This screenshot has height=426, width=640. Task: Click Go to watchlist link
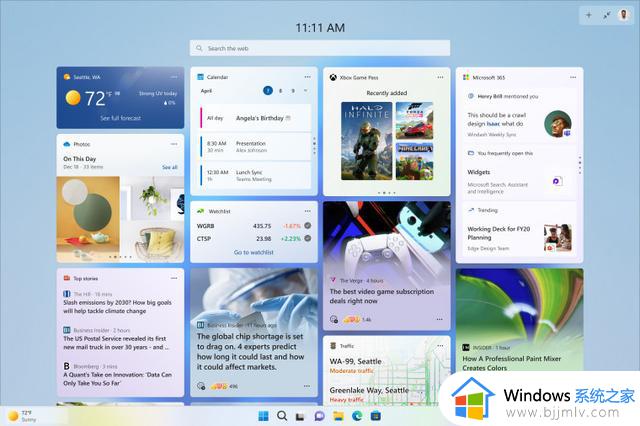[253, 252]
